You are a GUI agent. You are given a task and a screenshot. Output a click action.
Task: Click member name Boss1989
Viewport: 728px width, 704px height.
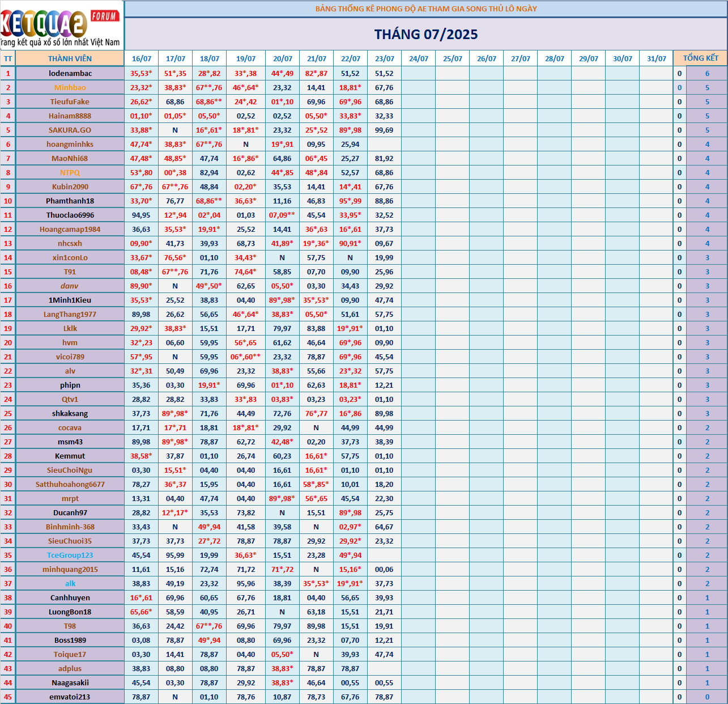coord(70,640)
